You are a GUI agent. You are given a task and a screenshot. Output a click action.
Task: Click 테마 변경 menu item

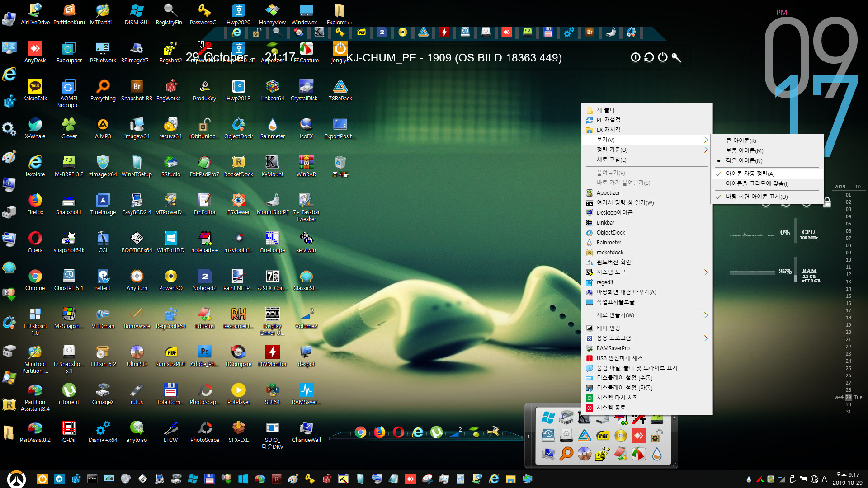click(x=647, y=328)
